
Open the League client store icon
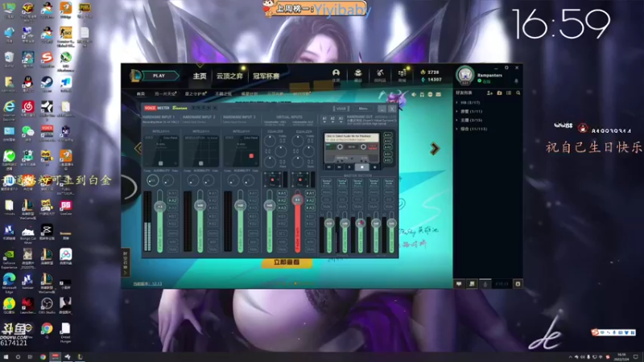pyautogui.click(x=402, y=73)
